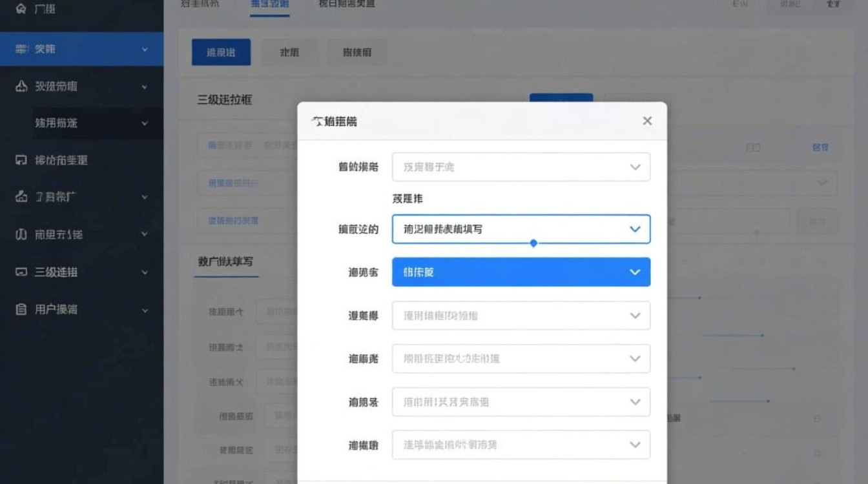Click the award icon on the highlighted sidebar entry
Viewport: 868px width, 484px height.
(x=21, y=47)
